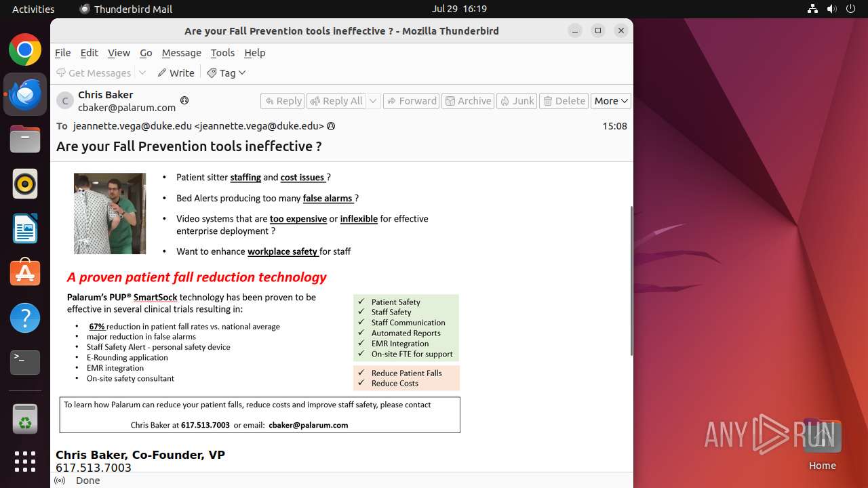The image size is (868, 488).
Task: Open the Help dock icon
Action: [x=25, y=318]
